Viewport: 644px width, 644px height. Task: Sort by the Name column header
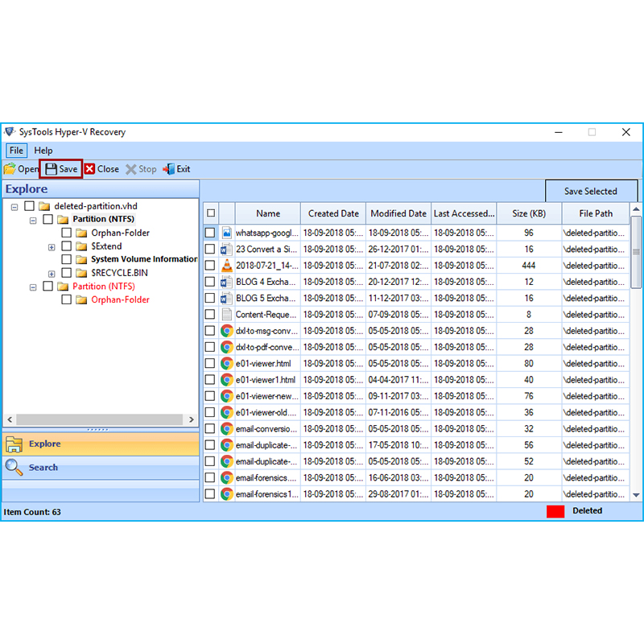coord(268,213)
